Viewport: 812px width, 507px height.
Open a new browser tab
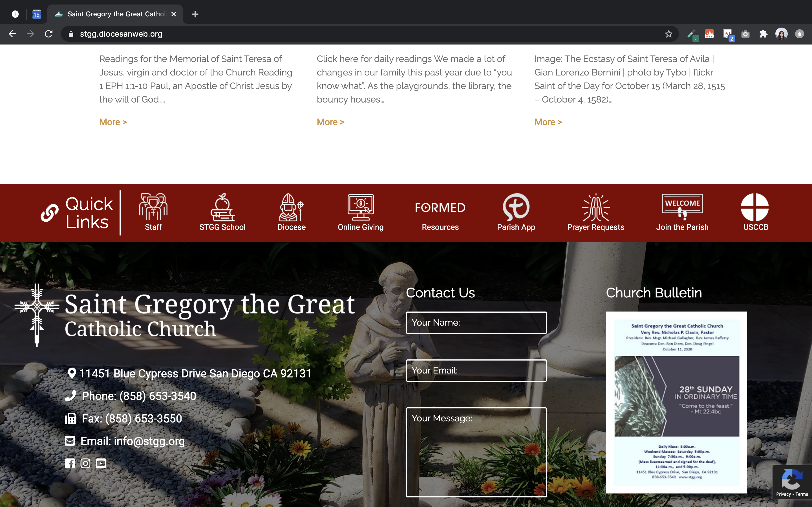click(195, 14)
